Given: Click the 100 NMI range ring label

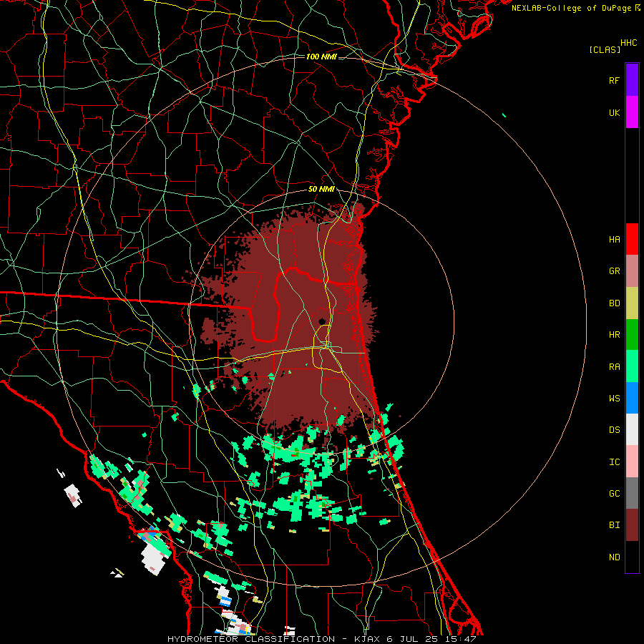Looking at the screenshot, I should [x=321, y=57].
